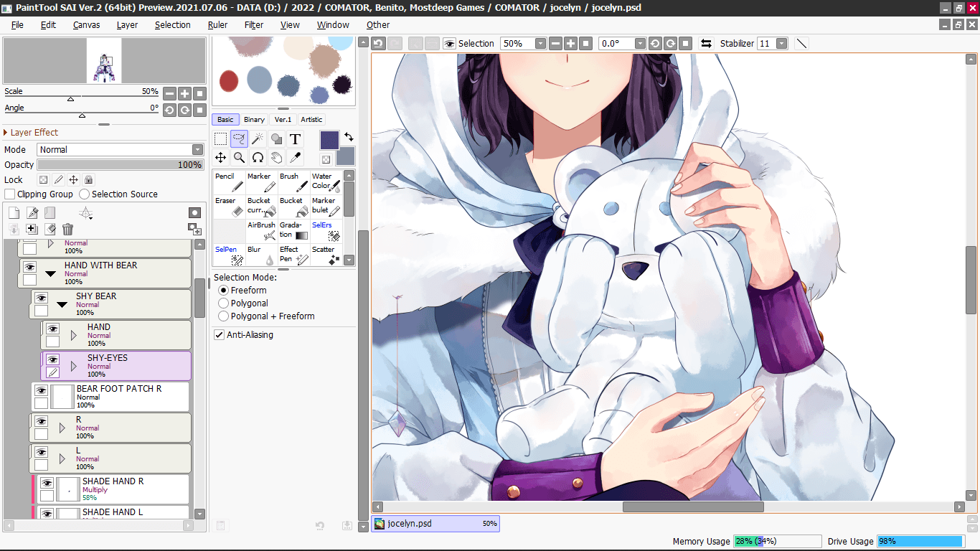Viewport: 980px width, 551px height.
Task: Click the jocelyn.psd document tab
Action: pos(435,524)
